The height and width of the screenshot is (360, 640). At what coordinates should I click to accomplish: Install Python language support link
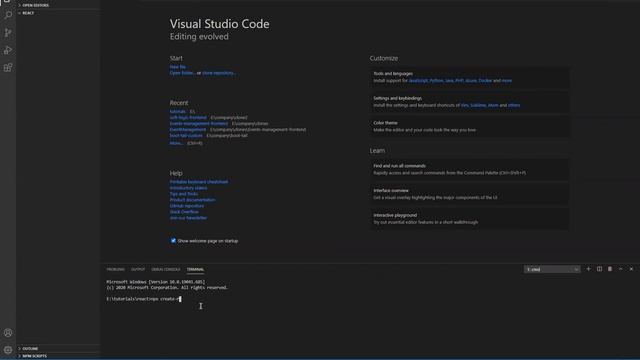tap(436, 80)
